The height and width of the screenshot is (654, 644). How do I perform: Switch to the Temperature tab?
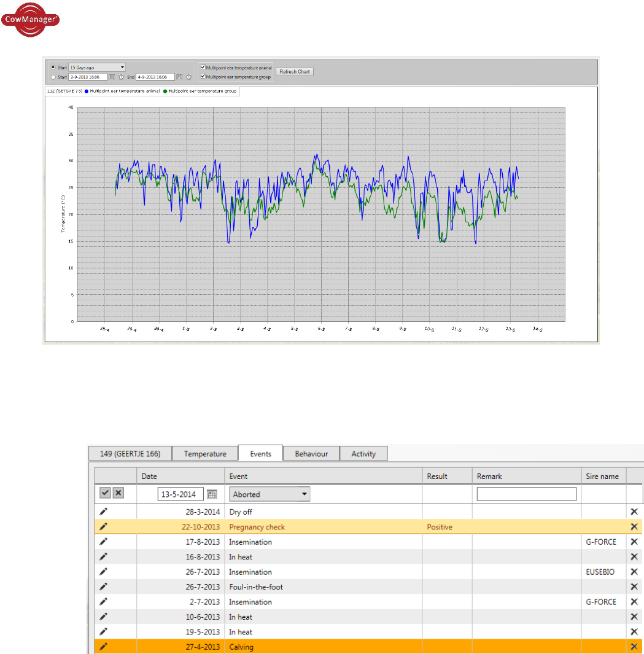pos(205,454)
